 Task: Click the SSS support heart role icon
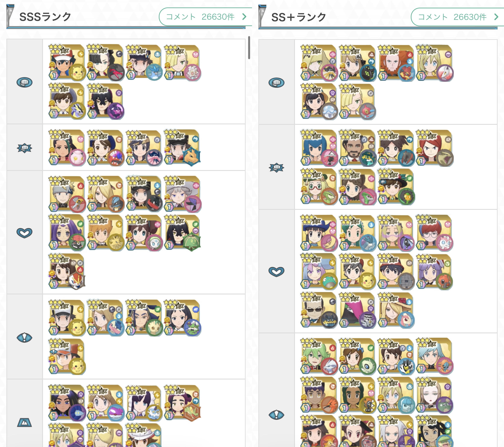(24, 233)
